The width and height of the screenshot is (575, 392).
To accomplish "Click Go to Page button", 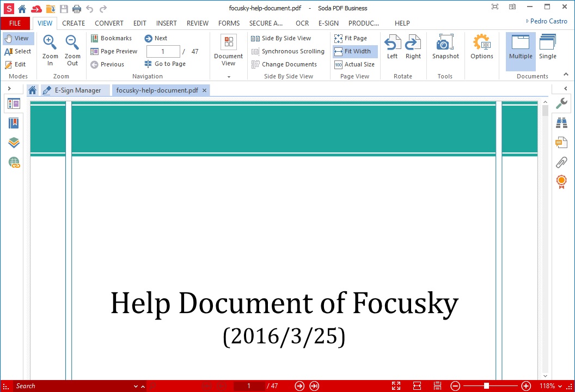I will pyautogui.click(x=165, y=64).
